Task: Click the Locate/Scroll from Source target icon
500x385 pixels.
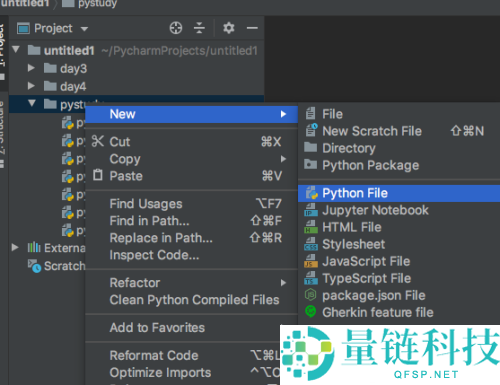Action: coord(176,28)
